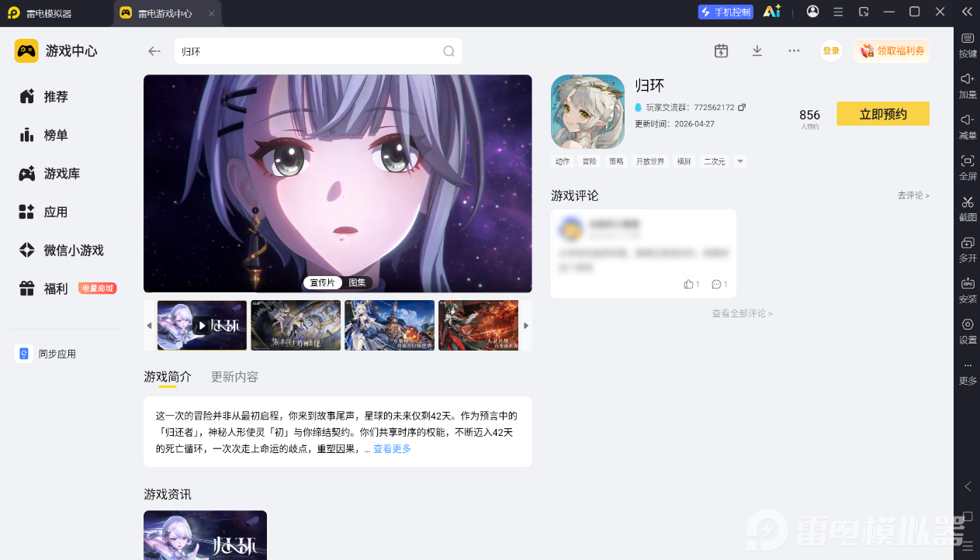Click the window pop-out icon in title bar
The width and height of the screenshot is (980, 560).
(x=864, y=12)
